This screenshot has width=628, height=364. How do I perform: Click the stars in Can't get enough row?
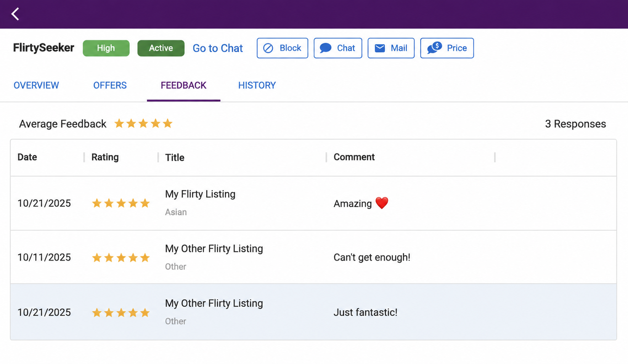pyautogui.click(x=121, y=258)
